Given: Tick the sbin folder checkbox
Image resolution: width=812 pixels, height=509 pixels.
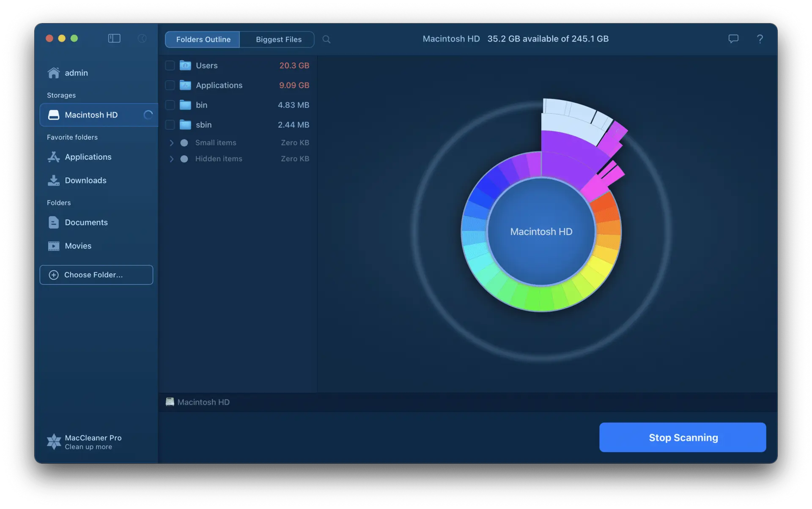Looking at the screenshot, I should (170, 125).
